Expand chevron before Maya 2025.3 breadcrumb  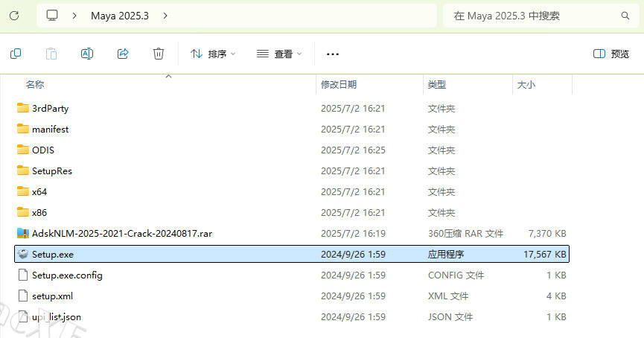74,16
